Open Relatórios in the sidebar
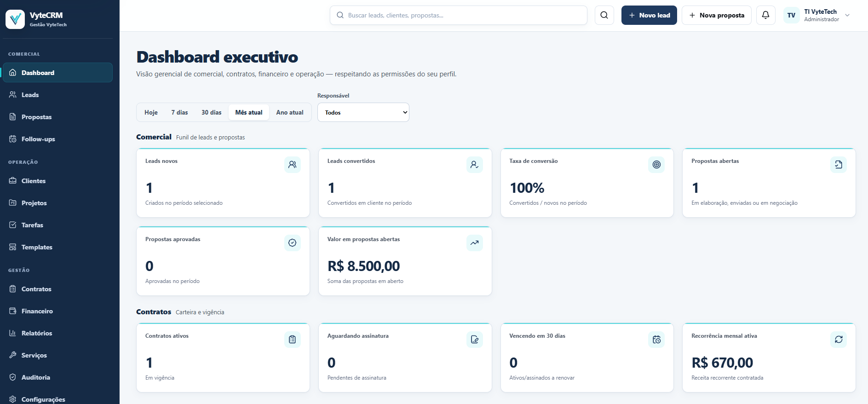 click(x=57, y=333)
